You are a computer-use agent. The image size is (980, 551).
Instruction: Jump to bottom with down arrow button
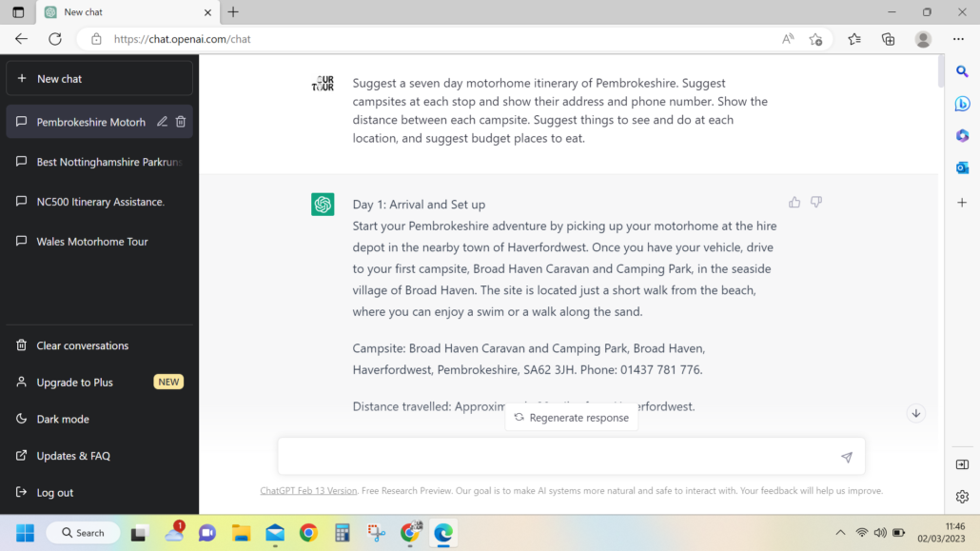coord(916,413)
